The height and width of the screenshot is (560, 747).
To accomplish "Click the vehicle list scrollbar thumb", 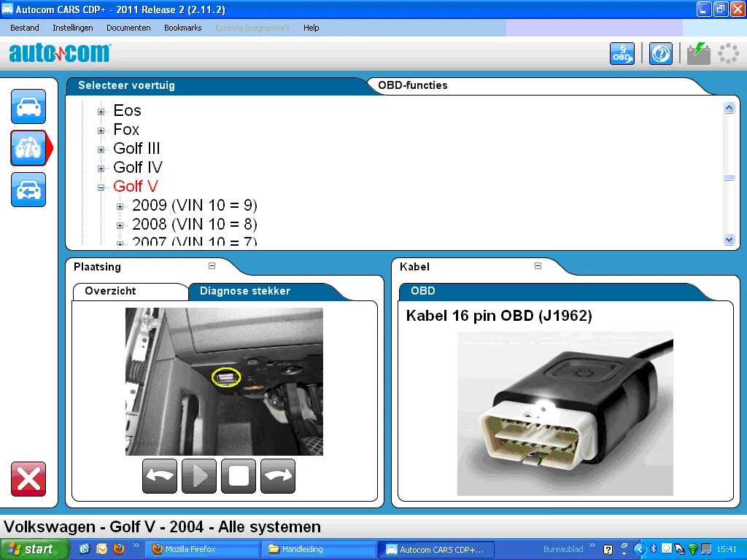I will pos(729,178).
